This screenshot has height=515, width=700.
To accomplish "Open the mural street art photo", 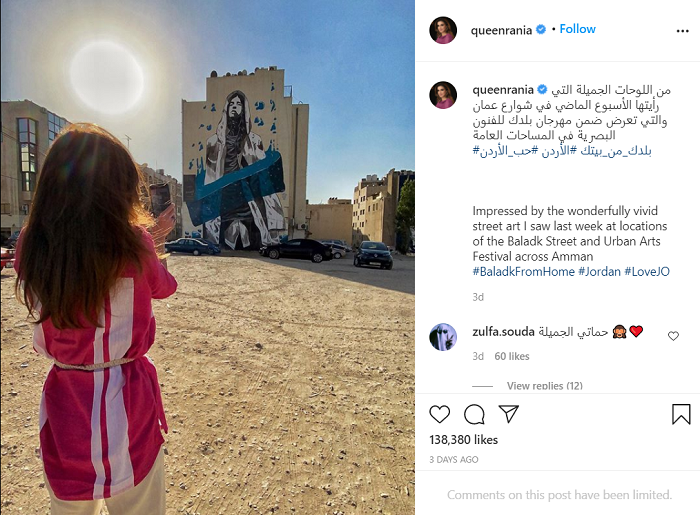I will click(208, 258).
